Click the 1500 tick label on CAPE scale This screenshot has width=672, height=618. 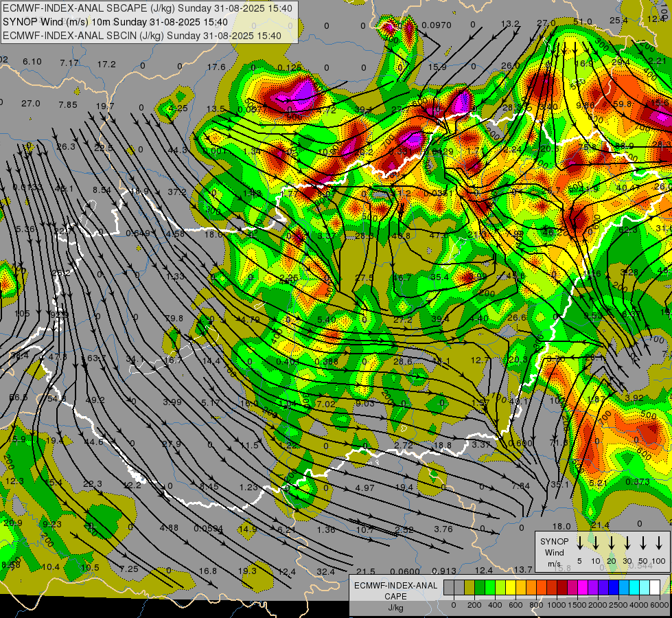coord(577,605)
